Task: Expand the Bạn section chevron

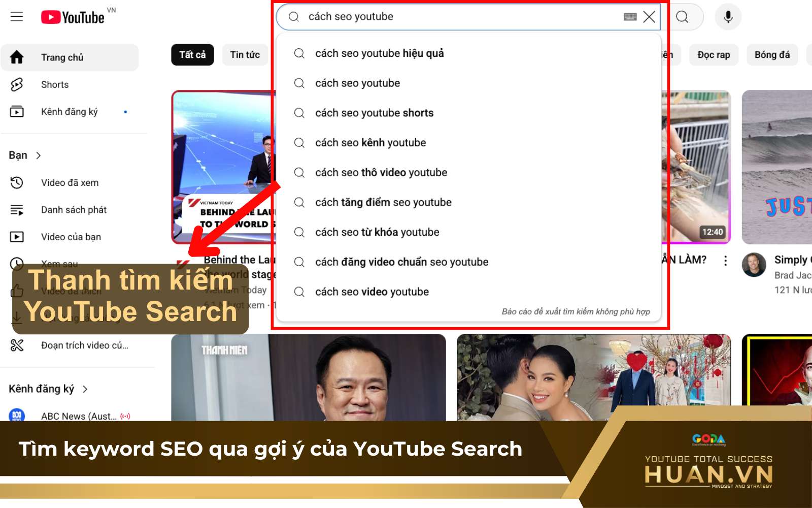Action: tap(39, 155)
